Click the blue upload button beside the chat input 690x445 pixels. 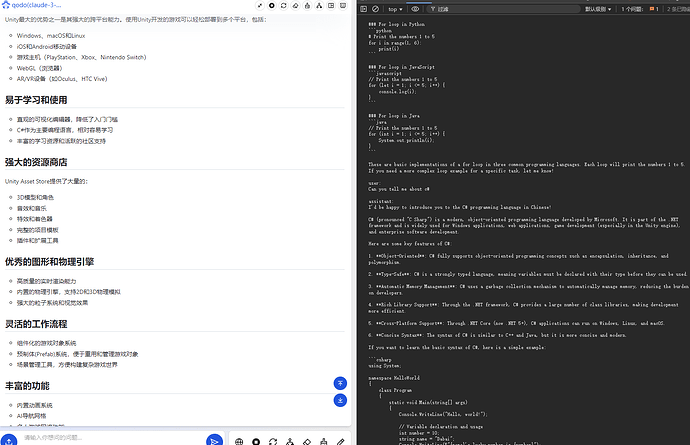coord(9,440)
